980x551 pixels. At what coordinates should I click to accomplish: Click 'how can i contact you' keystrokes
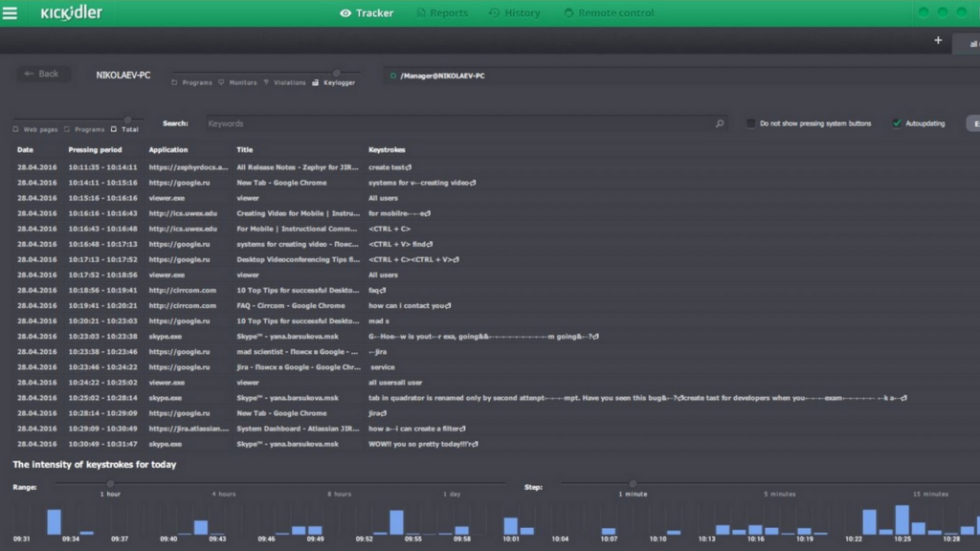(x=410, y=306)
